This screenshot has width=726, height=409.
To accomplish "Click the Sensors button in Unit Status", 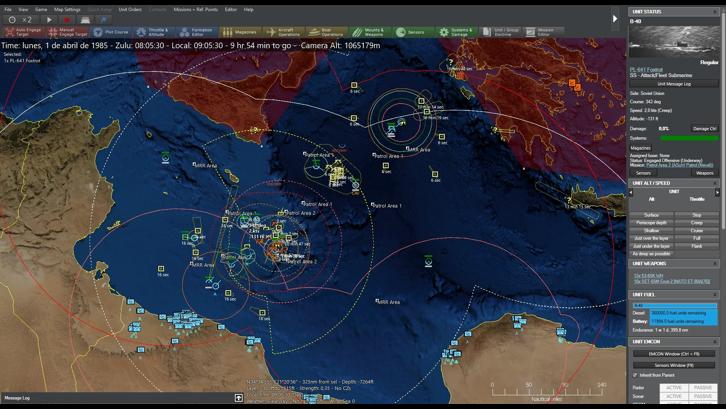I will pyautogui.click(x=643, y=173).
